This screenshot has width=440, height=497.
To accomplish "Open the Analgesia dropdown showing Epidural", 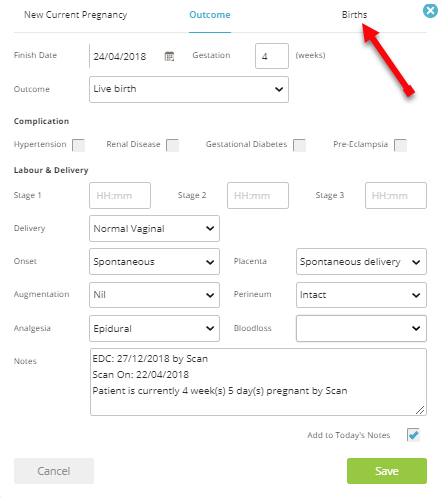I will [x=154, y=328].
